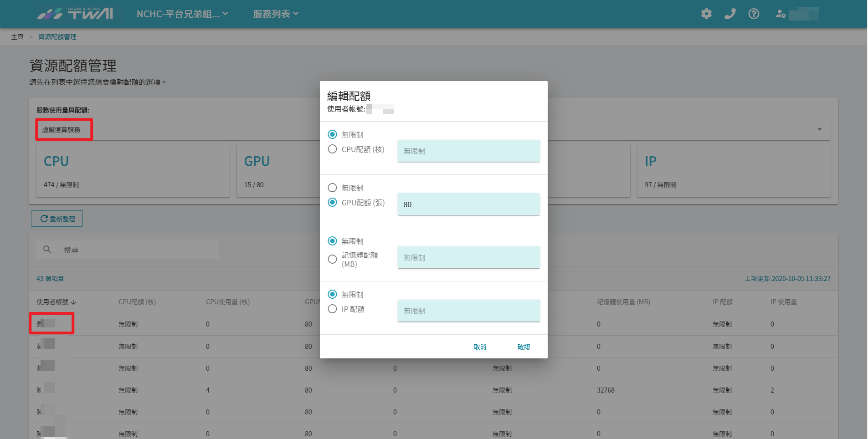
Task: Select unlimited for CPU quota
Action: [333, 134]
